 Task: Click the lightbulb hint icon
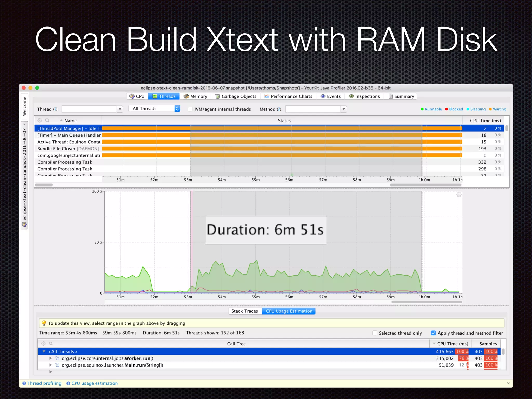[44, 323]
